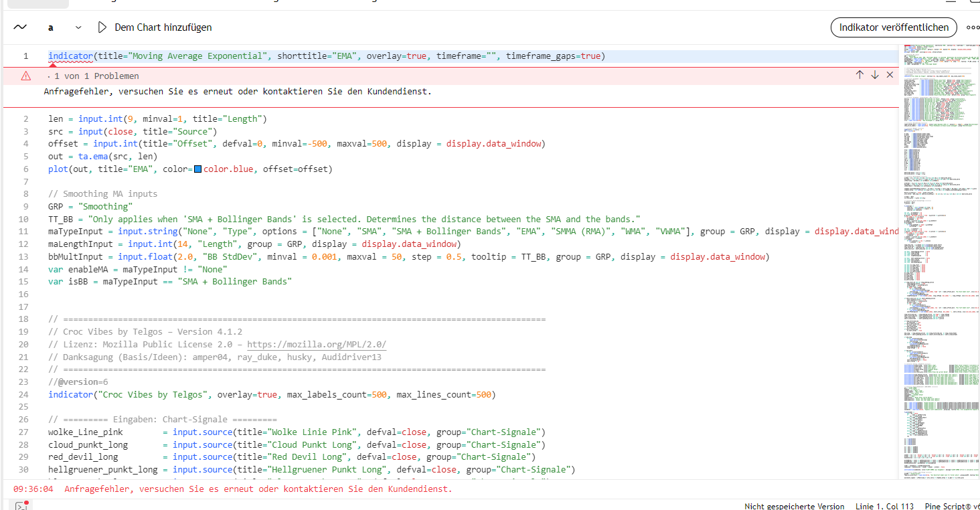Click the Linie 1, Col 113 status indicator

click(884, 506)
